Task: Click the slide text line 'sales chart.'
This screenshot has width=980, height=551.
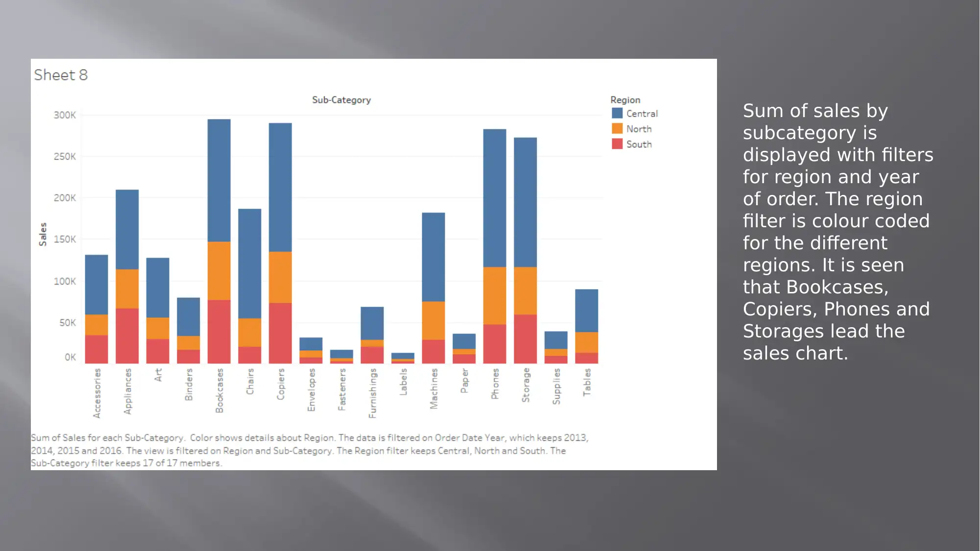Action: click(795, 353)
